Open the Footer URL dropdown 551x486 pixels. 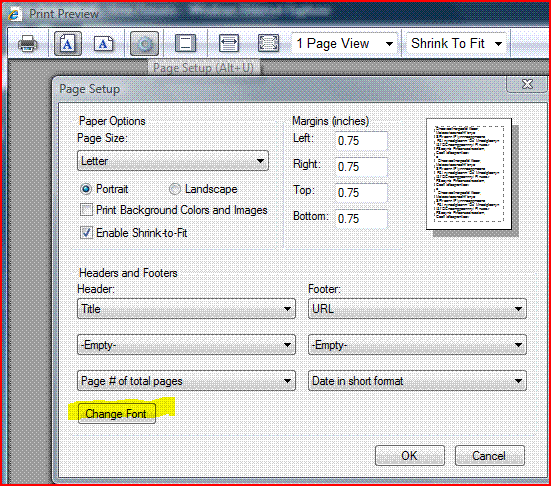pyautogui.click(x=417, y=309)
